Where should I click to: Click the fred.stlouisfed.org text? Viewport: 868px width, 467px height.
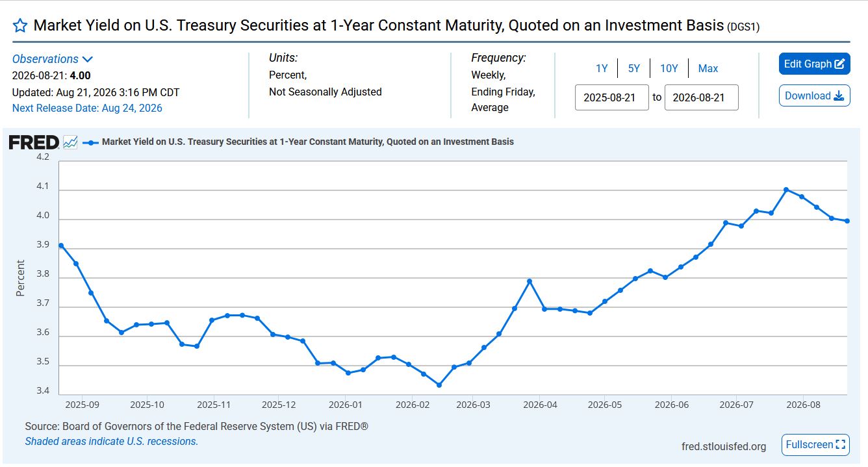point(724,446)
